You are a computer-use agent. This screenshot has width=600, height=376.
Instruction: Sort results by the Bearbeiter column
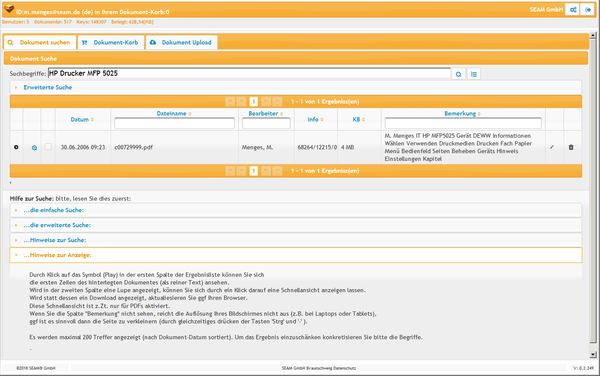coord(266,114)
